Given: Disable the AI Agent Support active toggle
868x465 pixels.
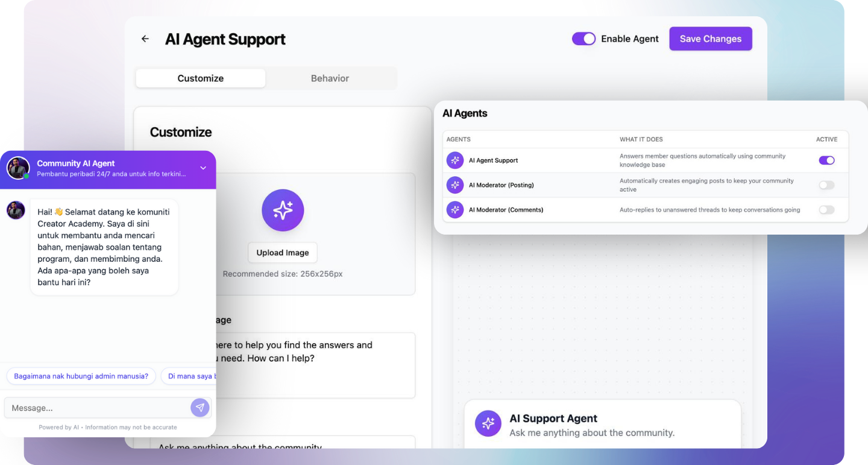Looking at the screenshot, I should [x=826, y=160].
